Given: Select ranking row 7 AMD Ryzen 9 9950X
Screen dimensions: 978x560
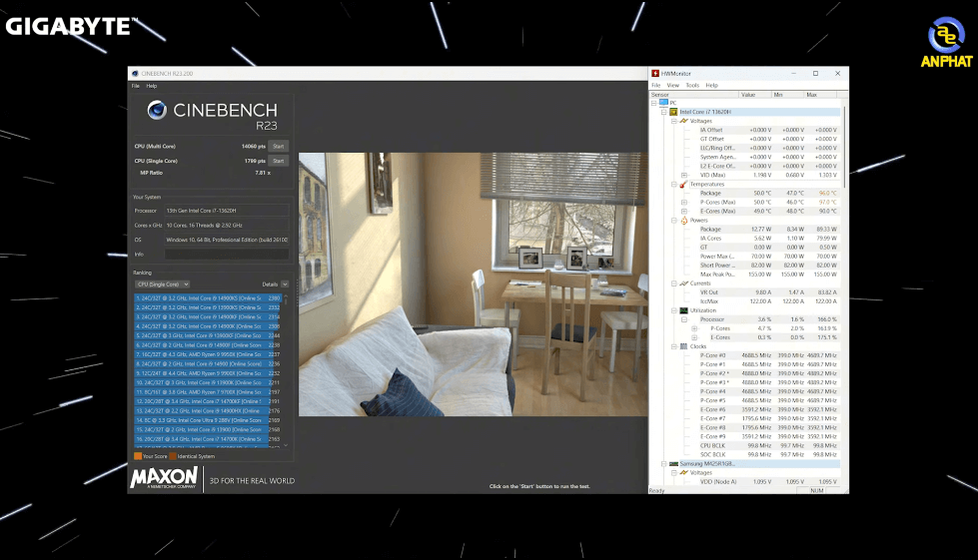Looking at the screenshot, I should (208, 354).
